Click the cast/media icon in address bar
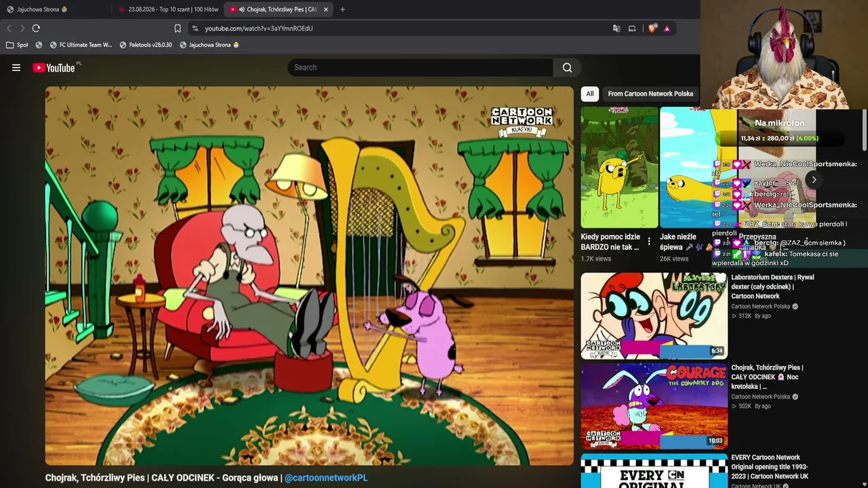Viewport: 868px width, 488px height. (632, 28)
